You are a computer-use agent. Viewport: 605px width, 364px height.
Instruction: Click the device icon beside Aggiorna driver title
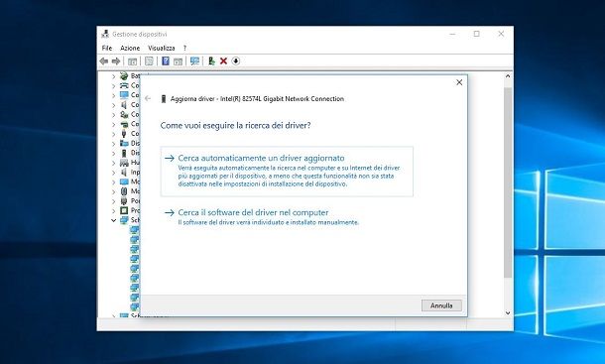coord(164,99)
